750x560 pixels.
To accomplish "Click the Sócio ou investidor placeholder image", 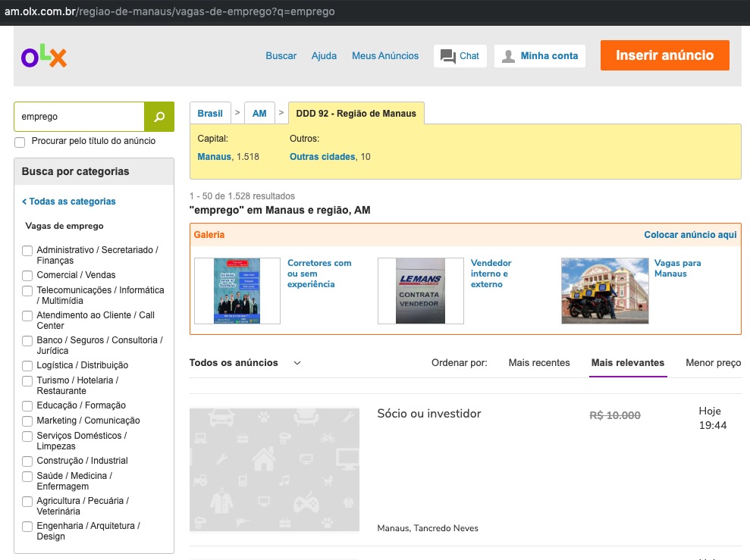I will pyautogui.click(x=274, y=470).
